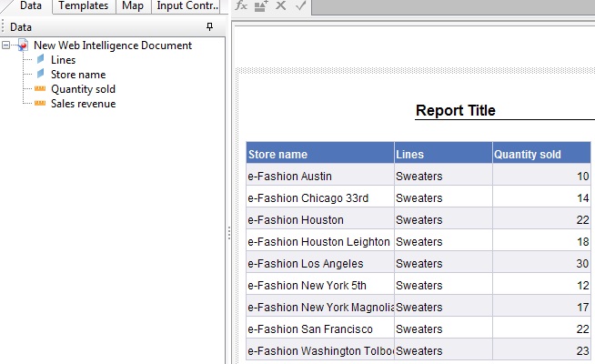Open the Input Controls tab
Viewport: 595px width, 364px height.
coord(187,5)
